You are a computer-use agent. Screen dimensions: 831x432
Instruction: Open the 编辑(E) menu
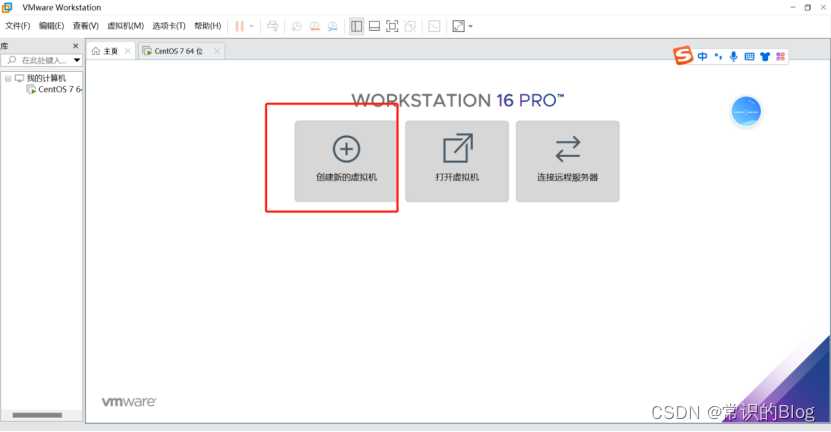tap(51, 26)
